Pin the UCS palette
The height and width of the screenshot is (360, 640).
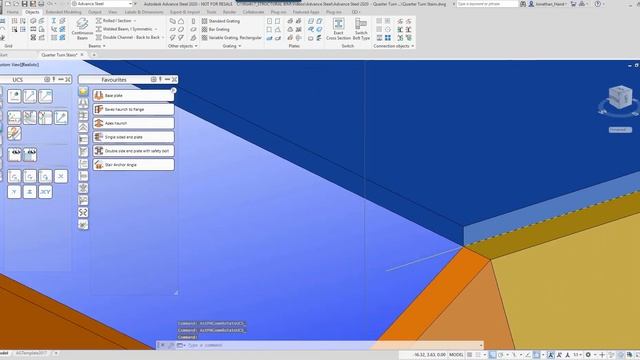tap(53, 79)
